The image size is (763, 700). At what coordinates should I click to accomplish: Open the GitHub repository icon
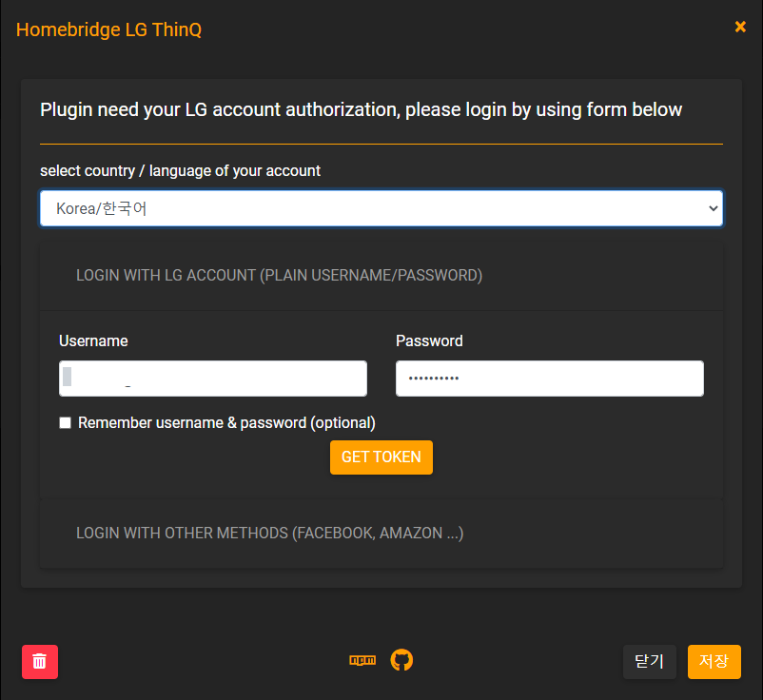tap(401, 660)
